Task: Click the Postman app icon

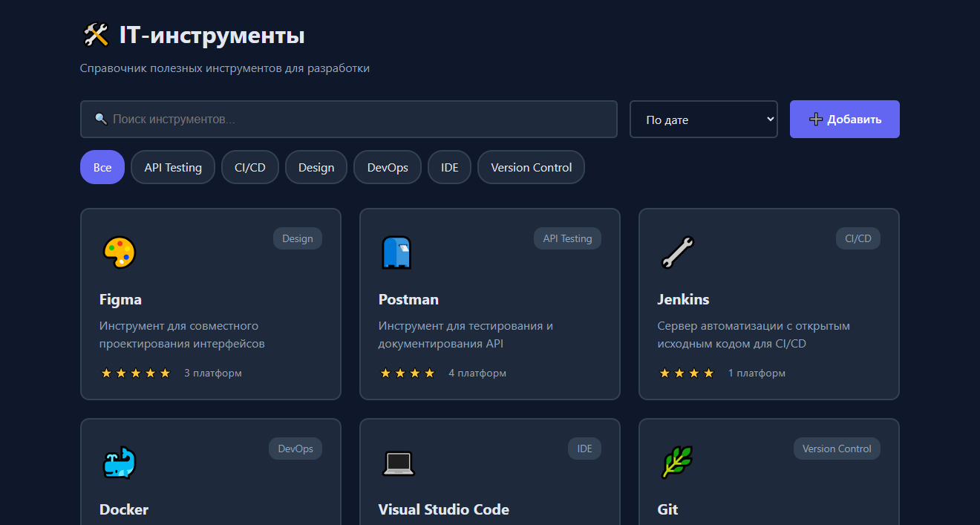Action: click(x=396, y=252)
